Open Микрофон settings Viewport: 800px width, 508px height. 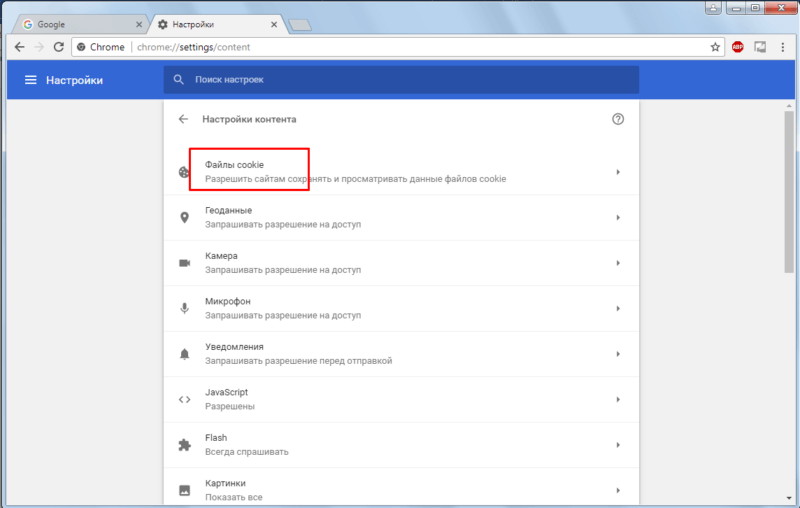pyautogui.click(x=401, y=308)
